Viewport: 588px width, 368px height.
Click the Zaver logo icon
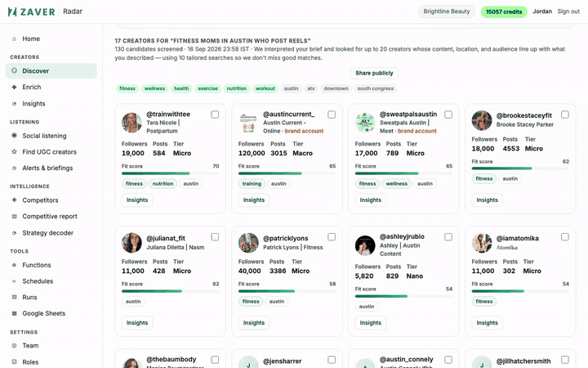pyautogui.click(x=12, y=11)
